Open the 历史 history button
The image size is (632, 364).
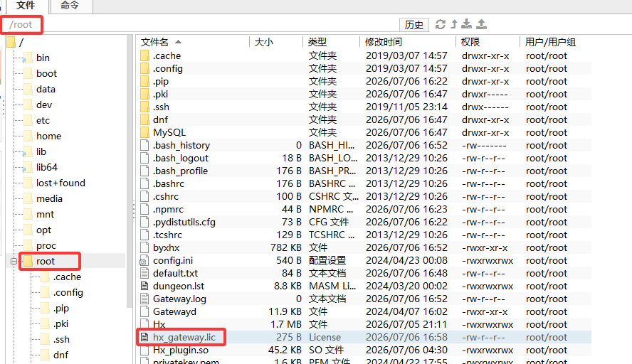[x=414, y=25]
